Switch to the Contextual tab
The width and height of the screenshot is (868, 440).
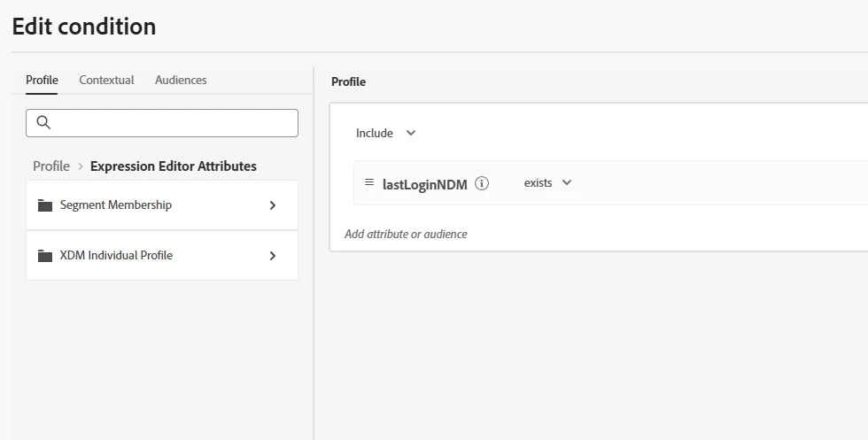(106, 80)
